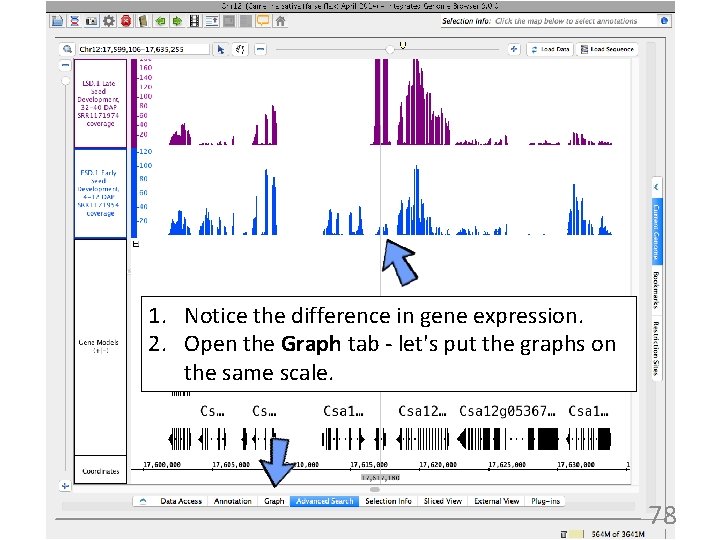
Task: Click the 17,625,000 coordinate axis label
Action: (506, 464)
